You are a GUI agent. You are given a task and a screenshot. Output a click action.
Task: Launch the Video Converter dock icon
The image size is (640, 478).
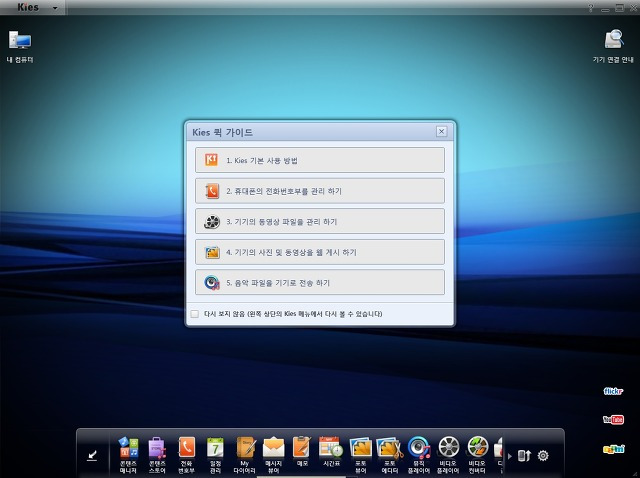coord(477,455)
